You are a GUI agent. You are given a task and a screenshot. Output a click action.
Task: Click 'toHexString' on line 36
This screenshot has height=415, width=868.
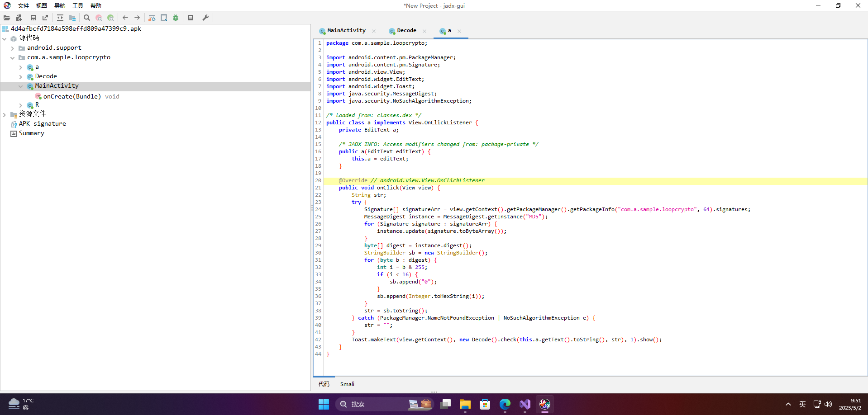click(452, 296)
